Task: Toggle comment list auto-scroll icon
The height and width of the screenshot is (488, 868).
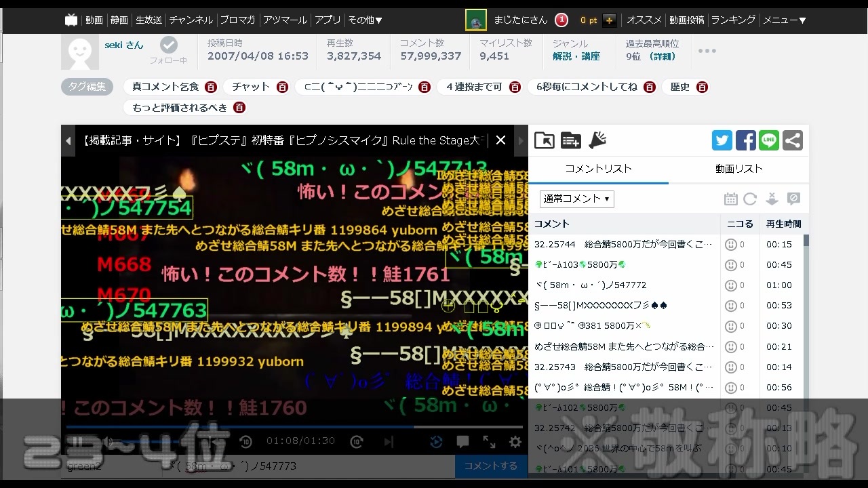Action: (x=772, y=199)
